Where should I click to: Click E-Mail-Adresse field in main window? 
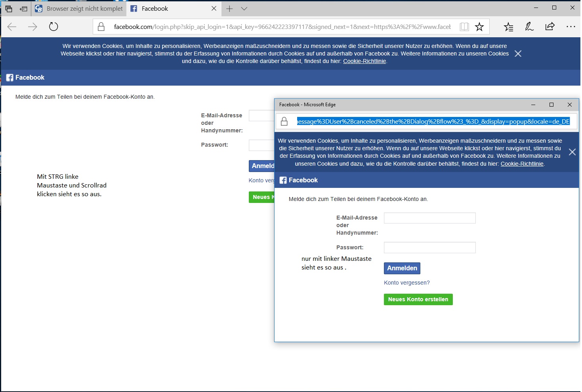tap(261, 115)
